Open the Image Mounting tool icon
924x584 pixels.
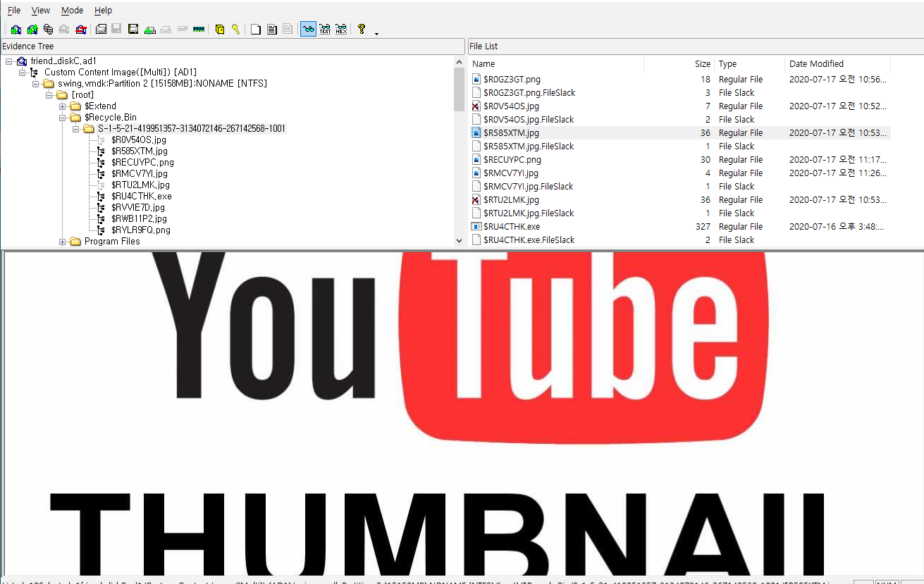tap(48, 30)
